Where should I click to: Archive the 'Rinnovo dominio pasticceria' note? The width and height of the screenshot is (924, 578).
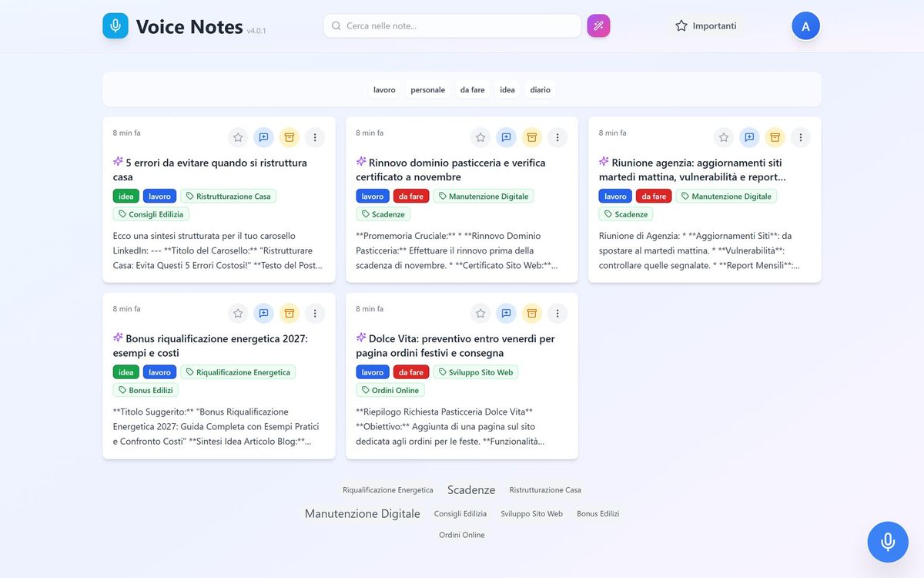[x=531, y=138]
